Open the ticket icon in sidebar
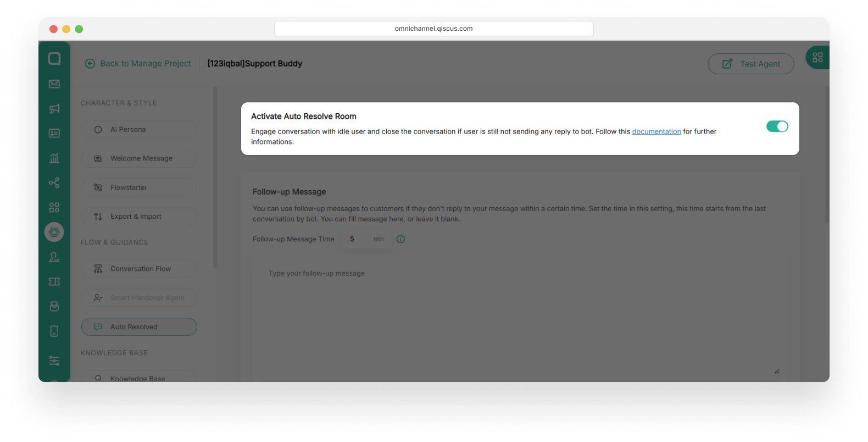 tap(54, 281)
